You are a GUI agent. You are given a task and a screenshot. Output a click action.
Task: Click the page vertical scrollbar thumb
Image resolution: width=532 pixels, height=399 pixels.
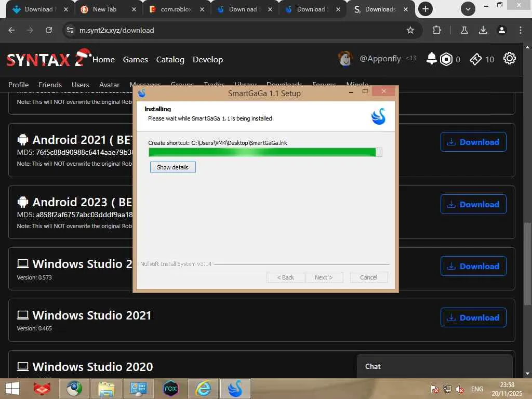pyautogui.click(x=527, y=264)
